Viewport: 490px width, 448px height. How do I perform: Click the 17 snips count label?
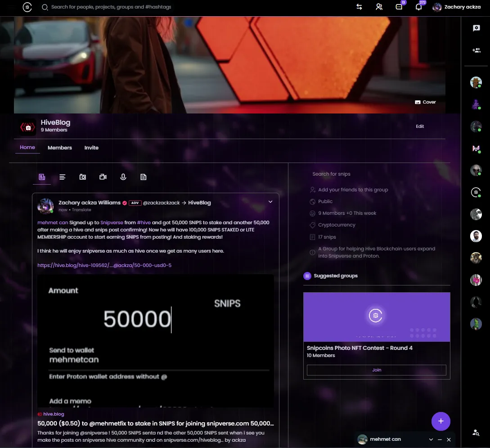[327, 237]
